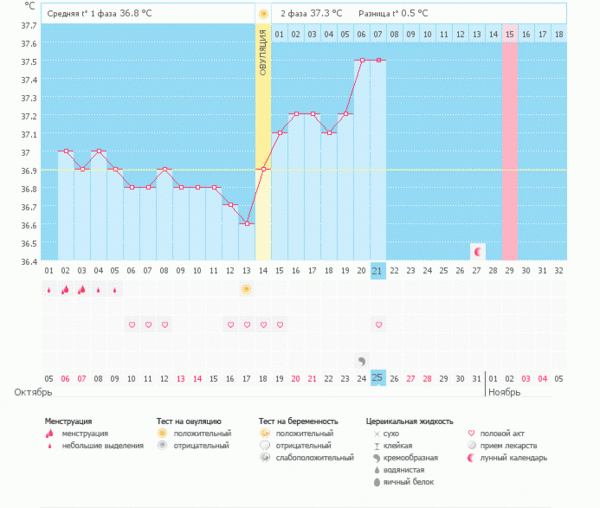Image resolution: width=600 pixels, height=508 pixels.
Task: Click the 2 фаза 37.3 °C header label
Action: tap(310, 15)
